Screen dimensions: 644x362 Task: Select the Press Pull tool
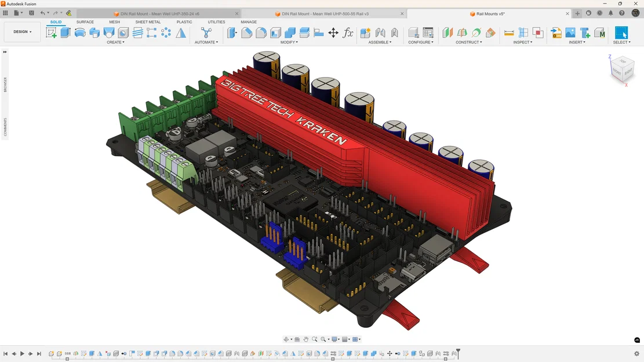coord(231,32)
